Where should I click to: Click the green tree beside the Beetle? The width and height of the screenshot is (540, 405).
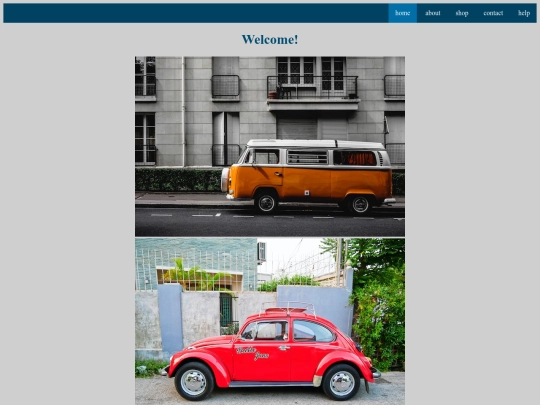[x=377, y=303]
